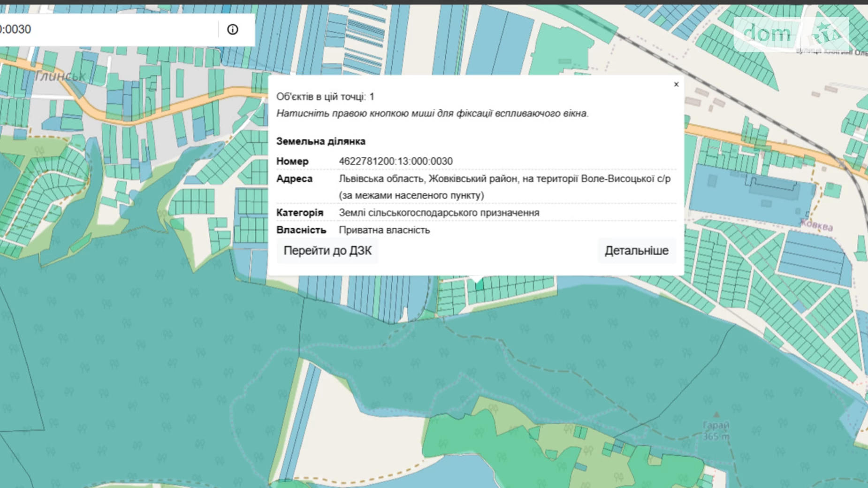Click the Жовква town label on map
Screen dimensions: 868x488
(816, 226)
